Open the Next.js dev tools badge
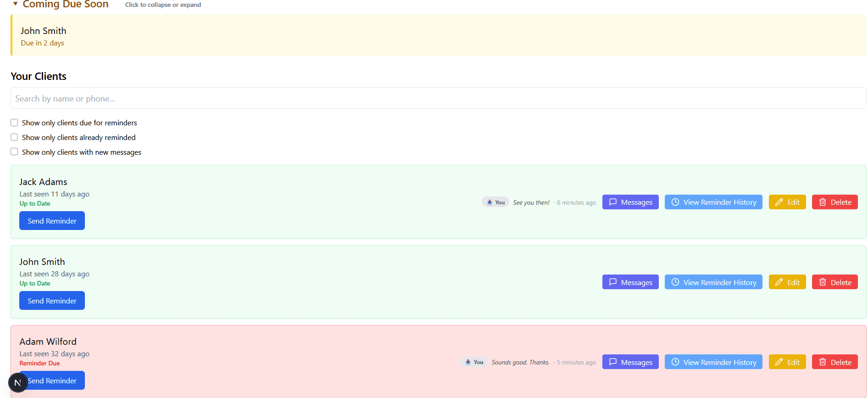Viewport: 868px width, 398px height. pyautogui.click(x=18, y=382)
